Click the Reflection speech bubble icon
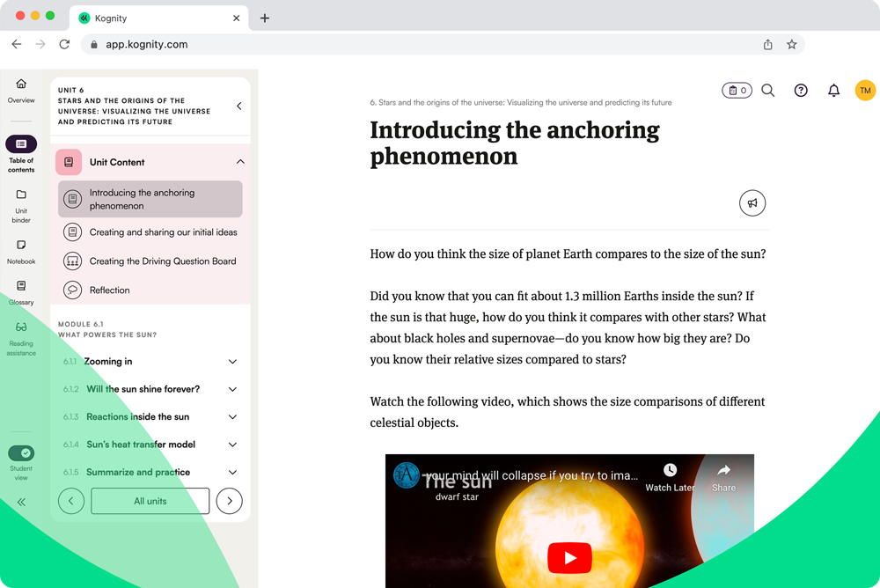880x588 pixels. coord(72,290)
